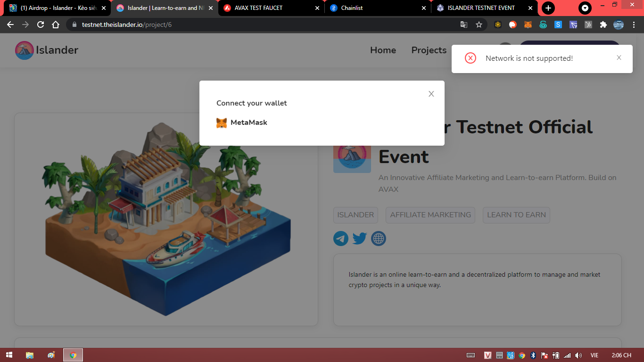Viewport: 644px width, 362px height.
Task: Click the Islander logo in the header
Action: click(x=47, y=50)
